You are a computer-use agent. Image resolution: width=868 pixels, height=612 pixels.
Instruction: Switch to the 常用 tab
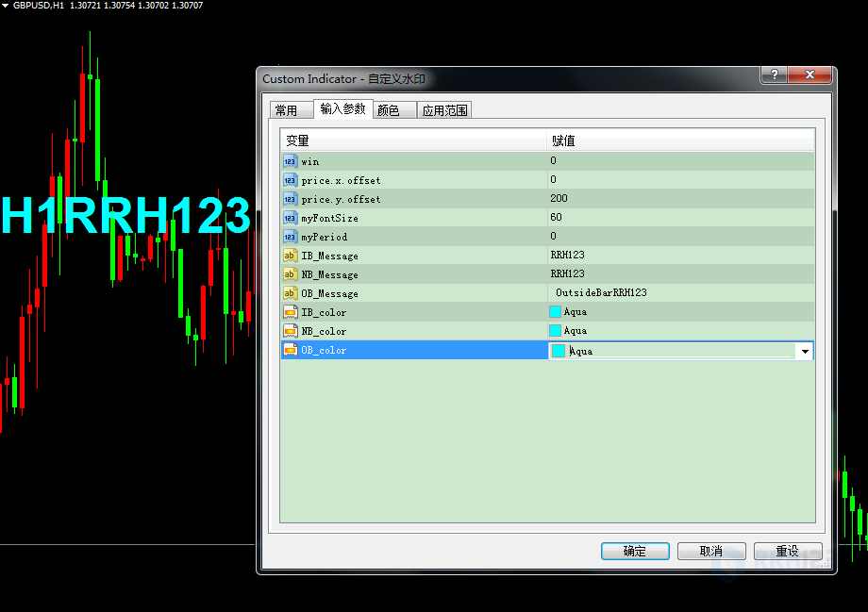pos(286,110)
